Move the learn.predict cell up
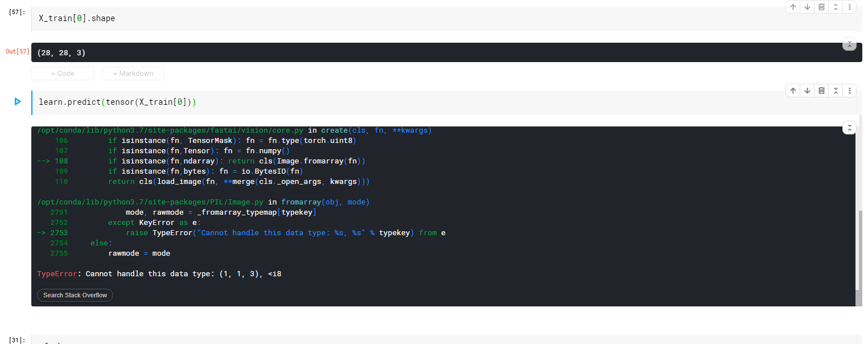This screenshot has height=344, width=868. click(x=792, y=91)
